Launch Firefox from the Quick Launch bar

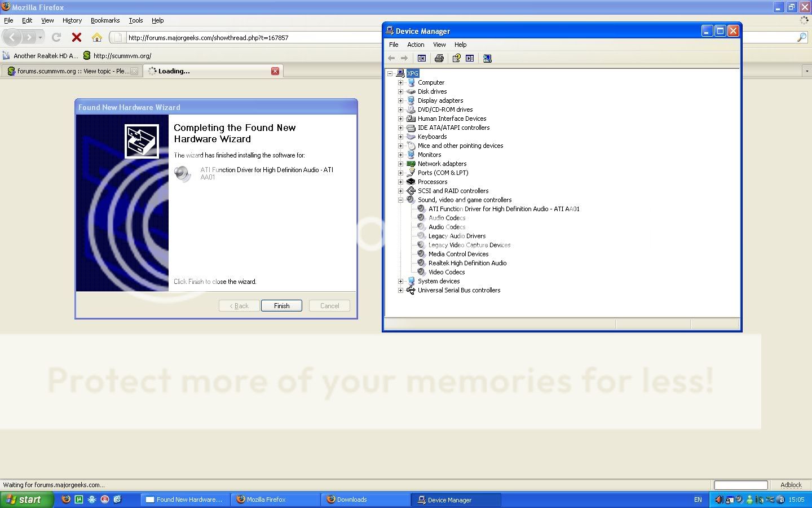(66, 500)
